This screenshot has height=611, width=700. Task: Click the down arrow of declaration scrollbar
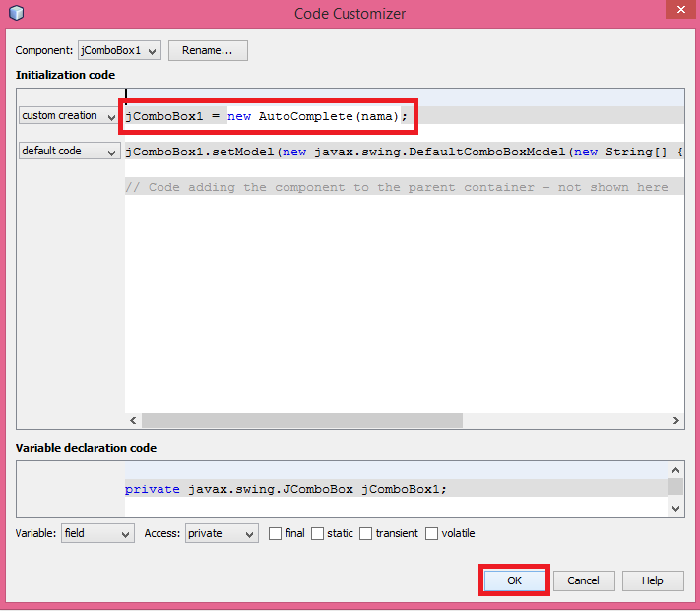pos(676,508)
